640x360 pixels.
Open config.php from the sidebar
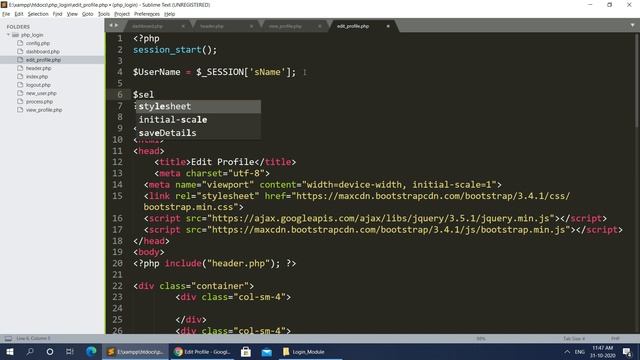pos(38,43)
